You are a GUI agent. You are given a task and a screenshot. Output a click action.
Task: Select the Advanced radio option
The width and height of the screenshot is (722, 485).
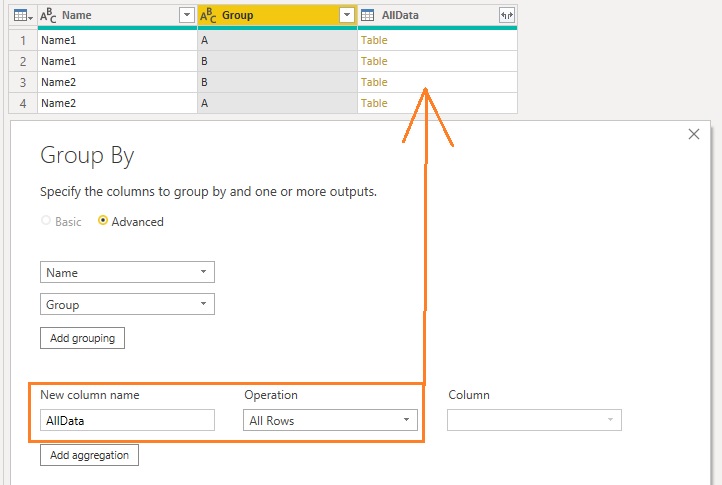click(103, 221)
